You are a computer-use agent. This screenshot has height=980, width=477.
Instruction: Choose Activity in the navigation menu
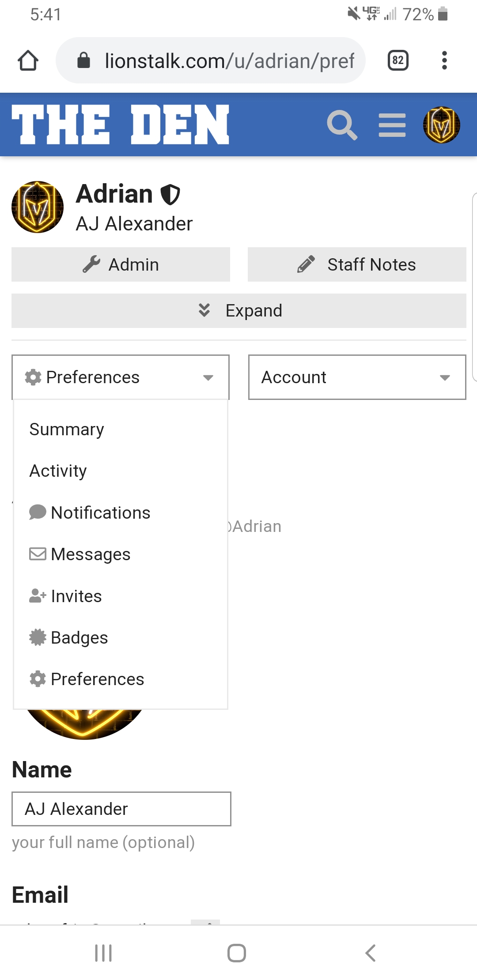[58, 471]
